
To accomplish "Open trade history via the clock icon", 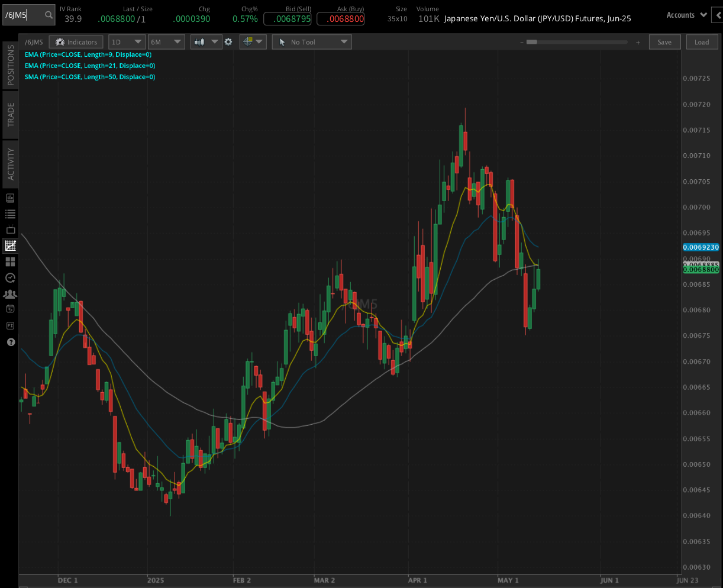I will tap(10, 277).
